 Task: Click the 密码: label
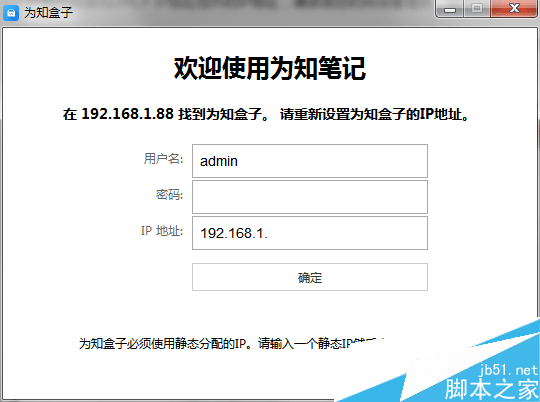coord(169,195)
